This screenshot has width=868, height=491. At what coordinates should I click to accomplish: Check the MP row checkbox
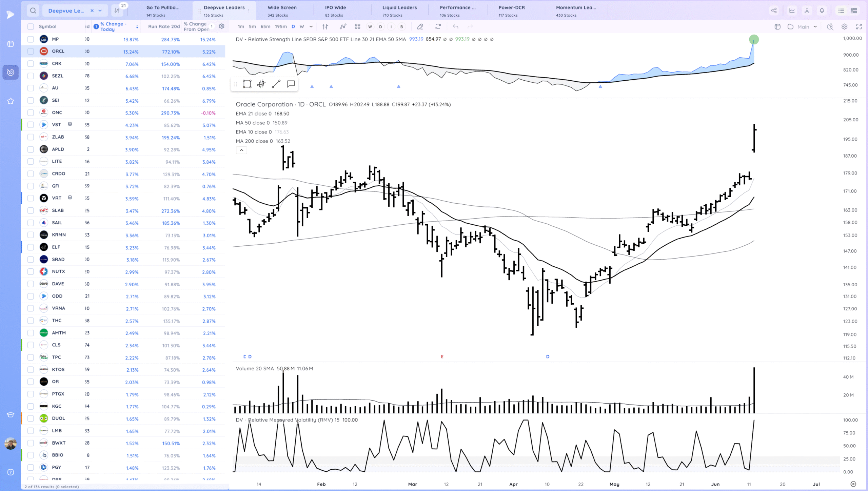click(31, 39)
